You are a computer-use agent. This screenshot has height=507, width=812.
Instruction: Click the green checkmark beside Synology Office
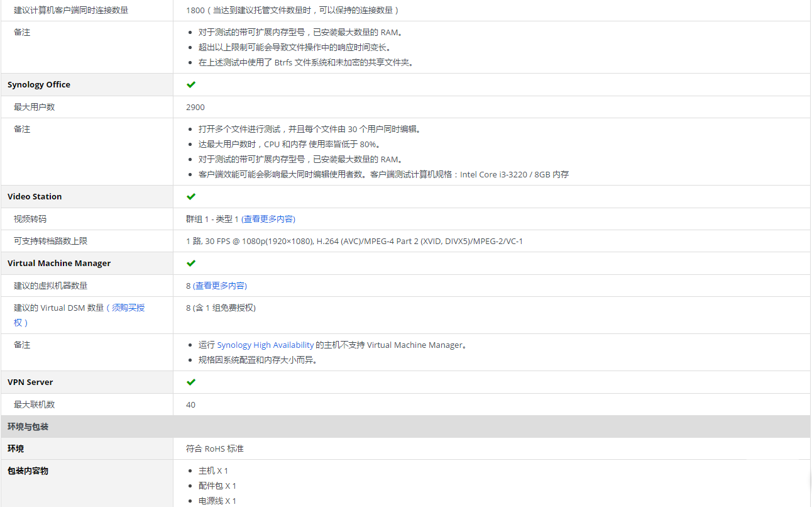191,84
